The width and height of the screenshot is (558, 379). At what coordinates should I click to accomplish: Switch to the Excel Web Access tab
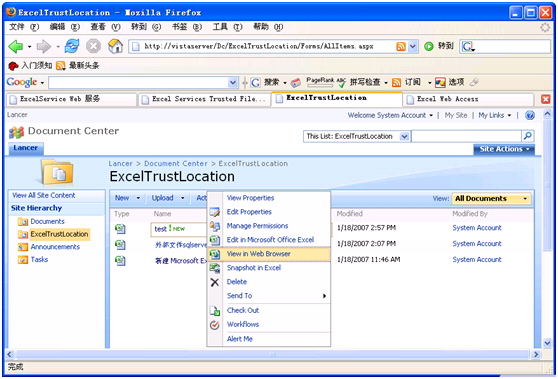pyautogui.click(x=468, y=99)
